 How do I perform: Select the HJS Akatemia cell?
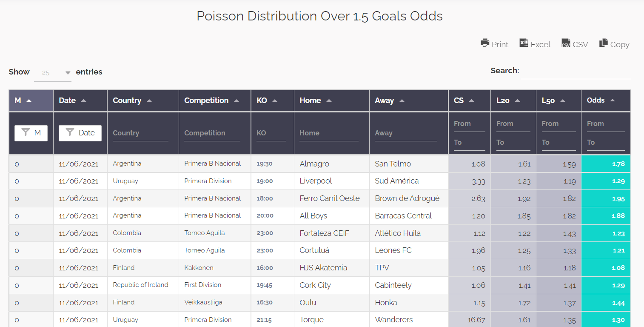coord(332,268)
